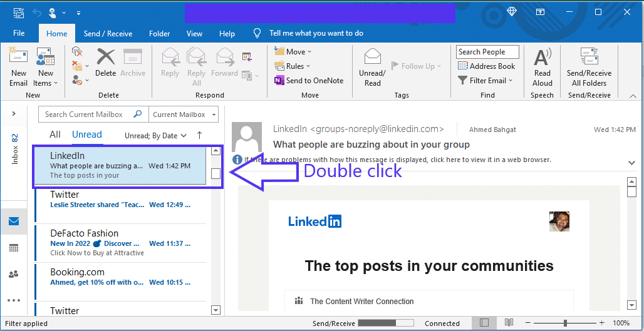Click the LinkedIn logo in the email
644x331 pixels.
tap(315, 221)
